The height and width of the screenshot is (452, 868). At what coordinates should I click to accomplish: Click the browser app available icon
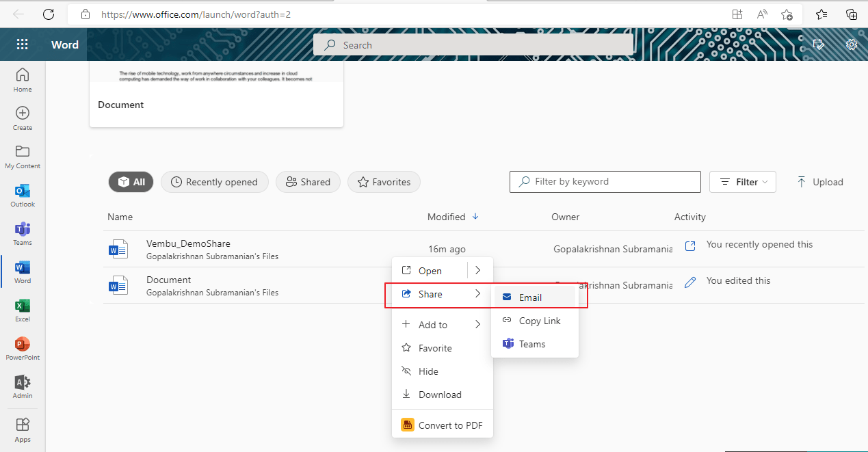(737, 14)
